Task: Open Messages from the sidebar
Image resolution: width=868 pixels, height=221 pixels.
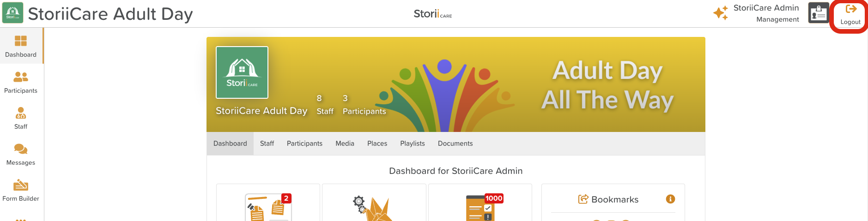Action: [x=21, y=154]
